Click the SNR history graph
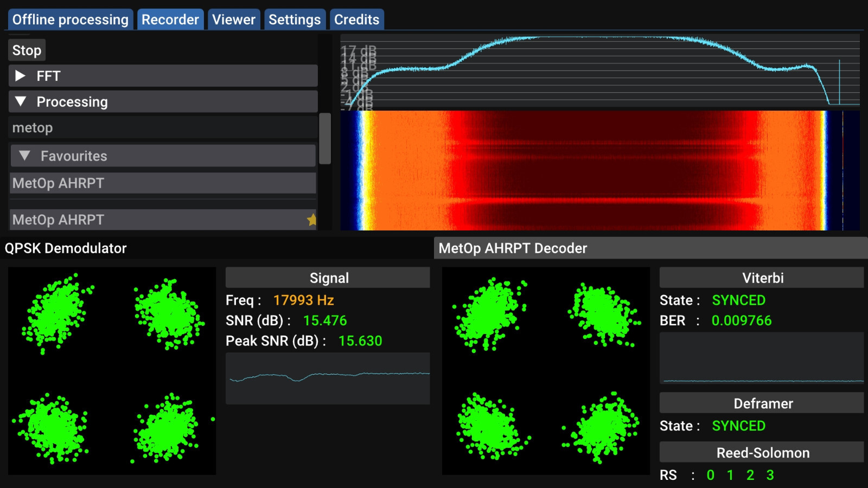 click(328, 378)
